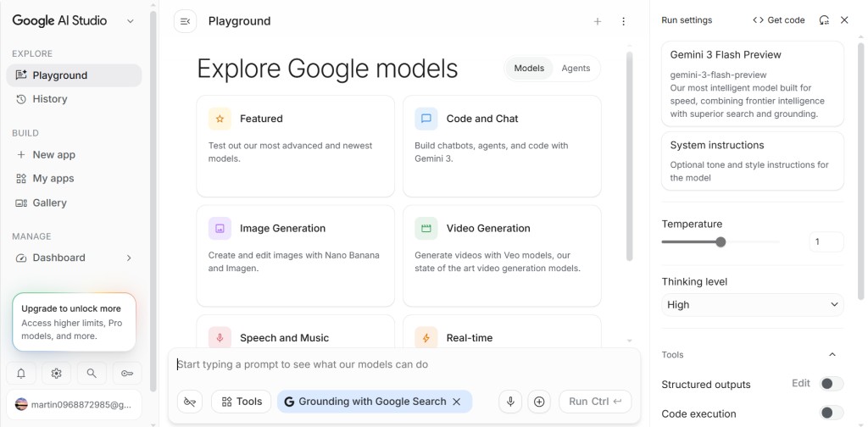The image size is (868, 427).
Task: Remove Grounding with Google Search chip
Action: tap(457, 402)
